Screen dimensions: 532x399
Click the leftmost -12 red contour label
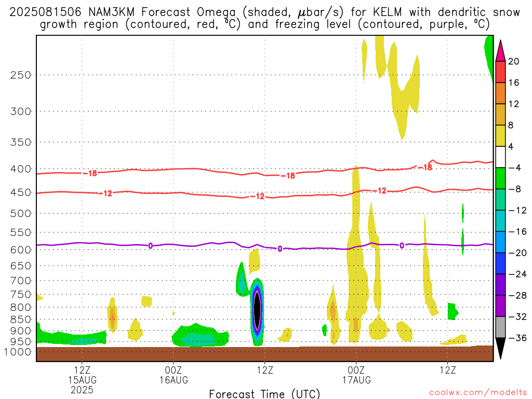pyautogui.click(x=105, y=193)
